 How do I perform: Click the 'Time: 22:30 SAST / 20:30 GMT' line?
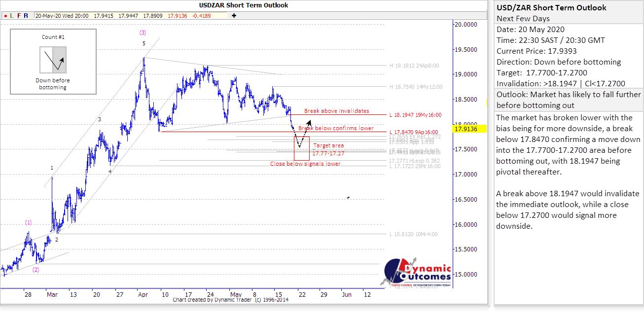(x=551, y=40)
